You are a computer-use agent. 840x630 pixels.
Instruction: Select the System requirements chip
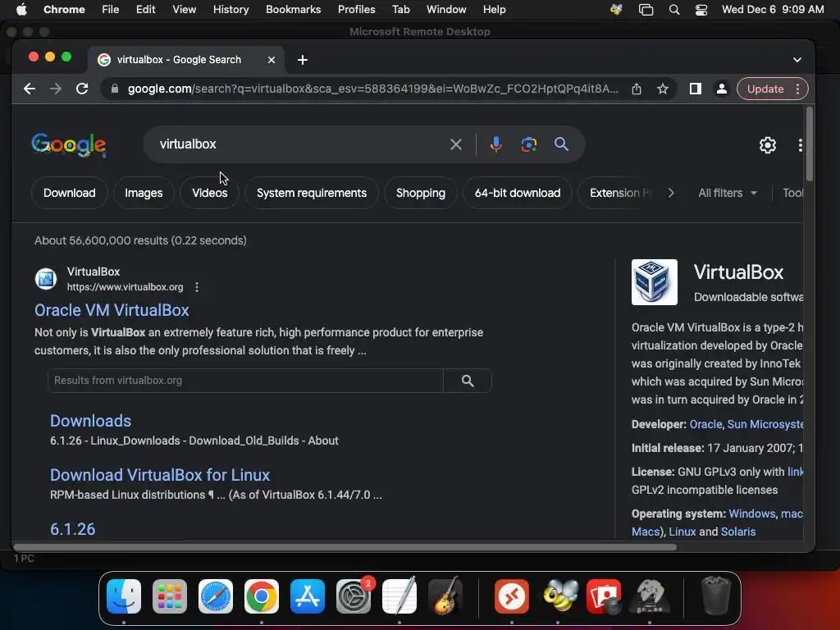coord(312,193)
